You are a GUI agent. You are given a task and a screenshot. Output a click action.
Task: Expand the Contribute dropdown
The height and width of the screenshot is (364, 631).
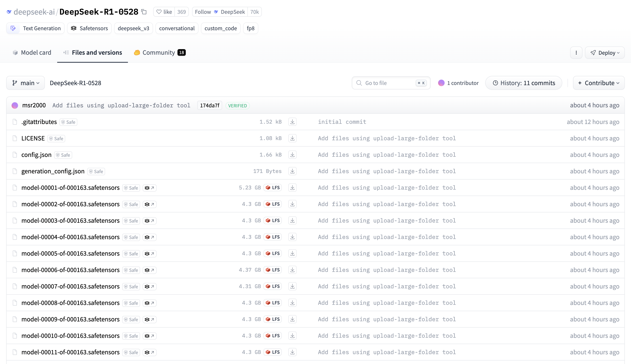[599, 83]
